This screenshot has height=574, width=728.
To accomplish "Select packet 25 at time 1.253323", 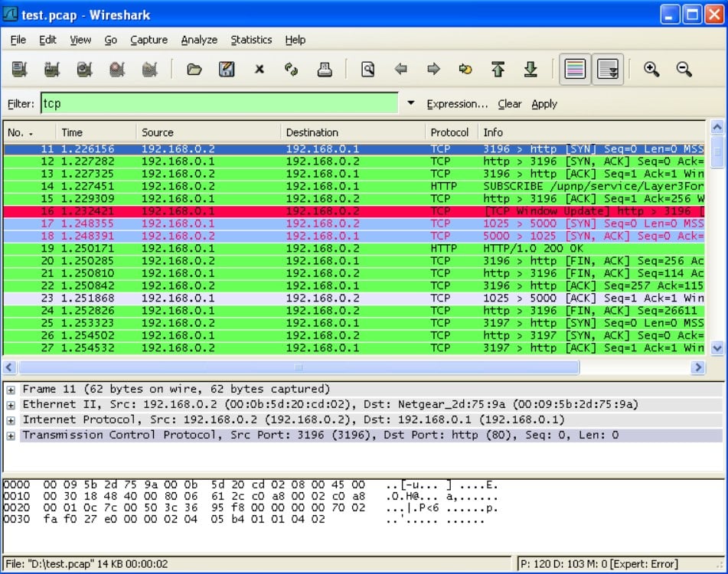I will pos(354,323).
